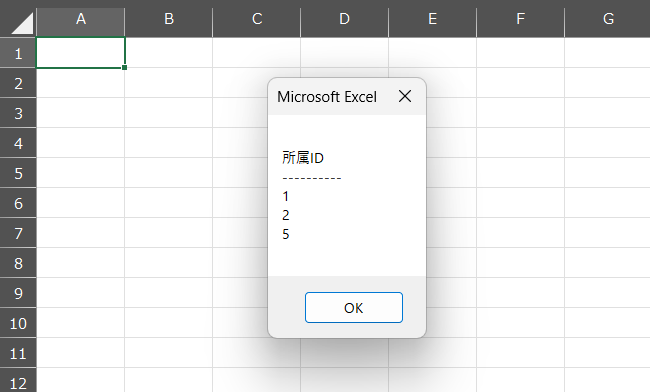
Task: Click the value 5 in message box
Action: tap(286, 234)
